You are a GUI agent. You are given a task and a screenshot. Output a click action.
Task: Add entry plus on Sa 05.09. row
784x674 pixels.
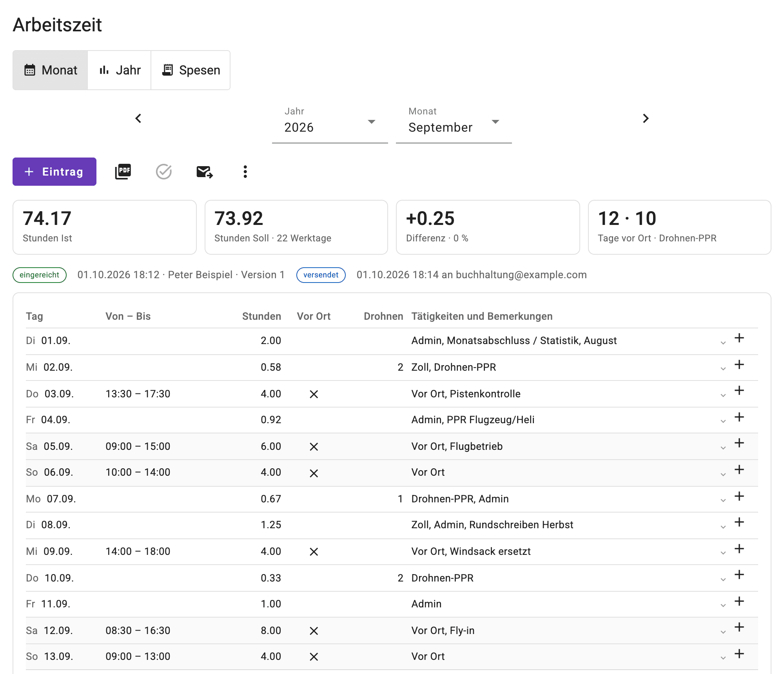click(x=739, y=443)
